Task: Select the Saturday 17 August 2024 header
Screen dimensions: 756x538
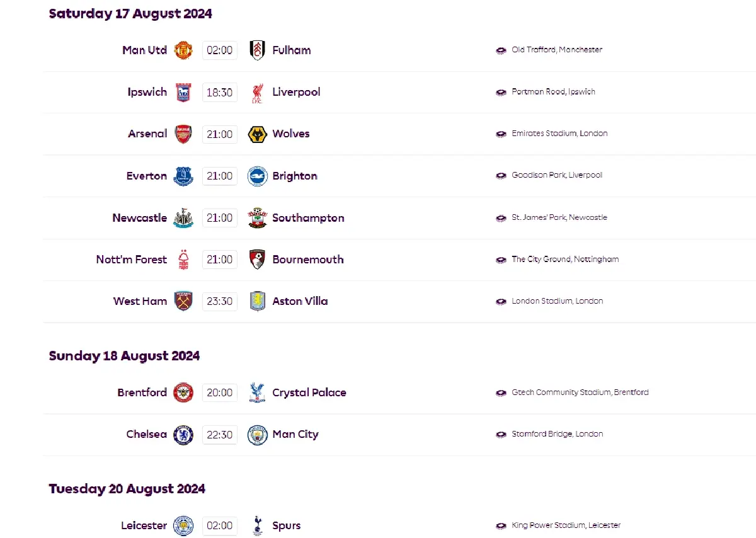Action: pyautogui.click(x=130, y=13)
